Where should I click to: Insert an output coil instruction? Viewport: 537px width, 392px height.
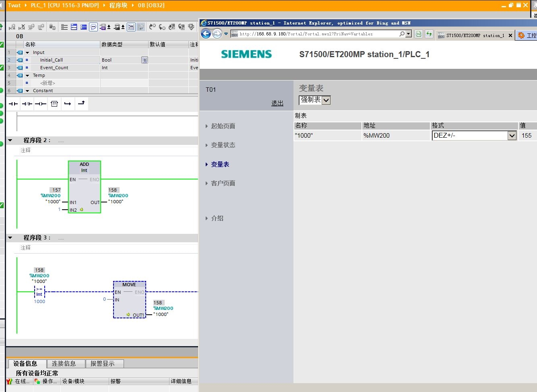point(40,104)
